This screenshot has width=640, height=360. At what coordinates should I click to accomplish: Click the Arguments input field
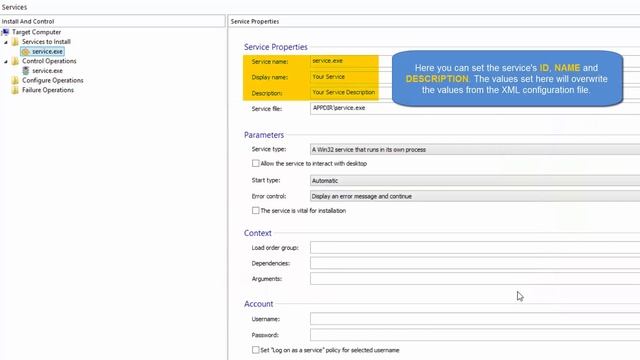click(x=475, y=279)
